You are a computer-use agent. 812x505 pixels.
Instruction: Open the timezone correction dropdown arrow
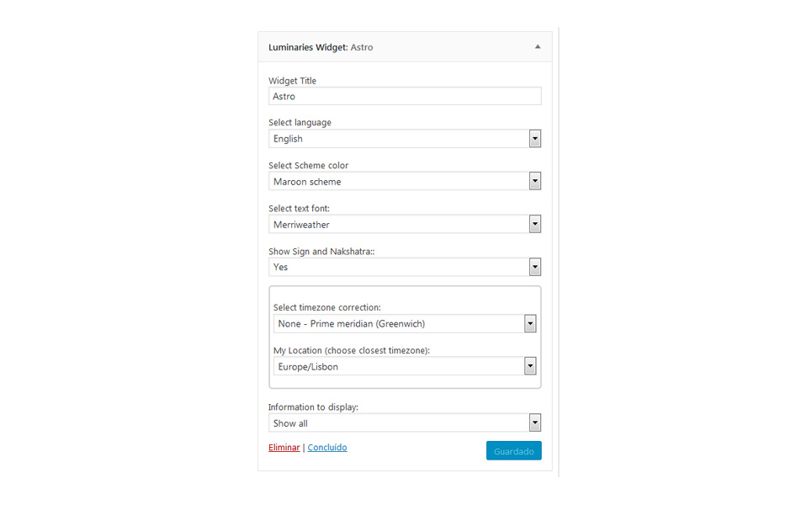click(530, 324)
